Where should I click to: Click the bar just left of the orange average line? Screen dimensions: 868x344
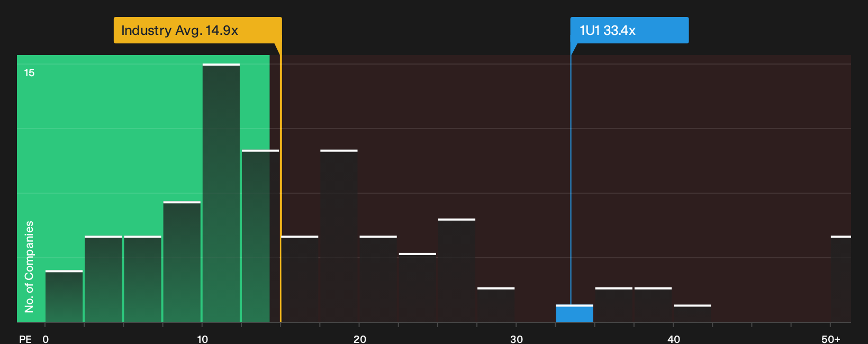(260, 236)
